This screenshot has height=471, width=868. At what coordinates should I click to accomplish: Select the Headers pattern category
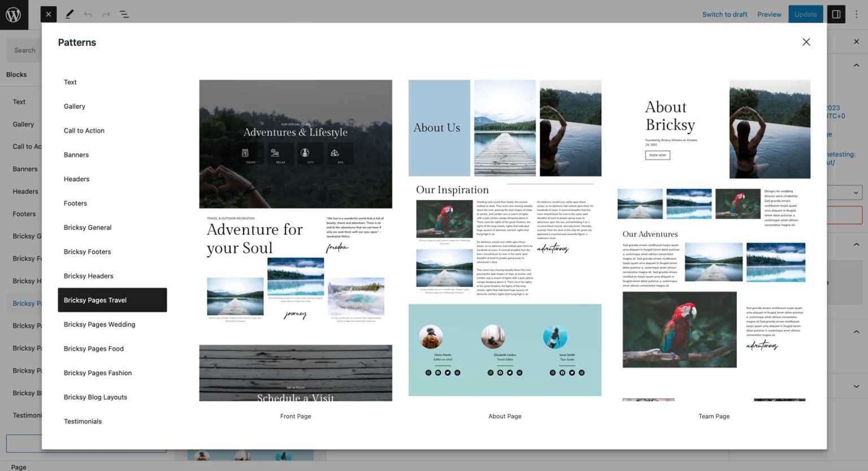point(76,179)
